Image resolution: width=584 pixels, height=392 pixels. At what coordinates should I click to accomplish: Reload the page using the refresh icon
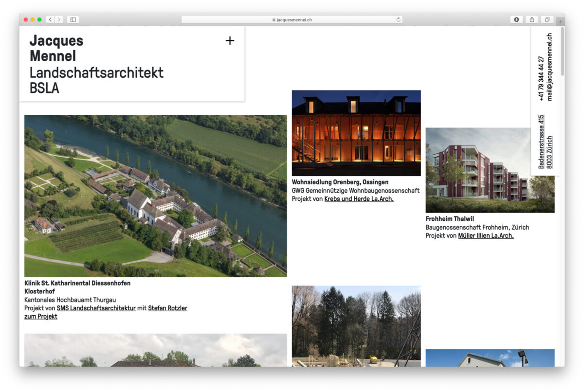[x=398, y=19]
